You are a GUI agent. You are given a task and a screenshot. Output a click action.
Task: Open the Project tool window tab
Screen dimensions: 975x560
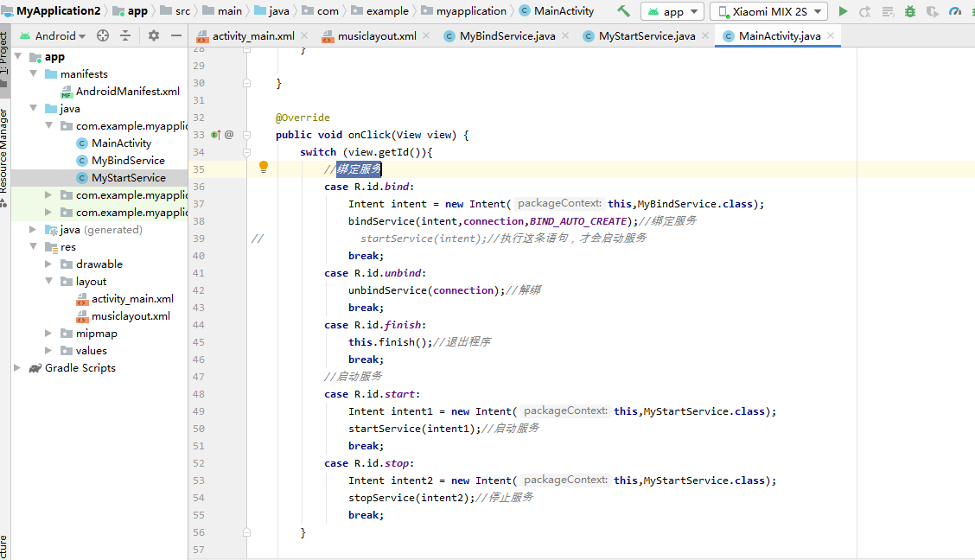4,59
